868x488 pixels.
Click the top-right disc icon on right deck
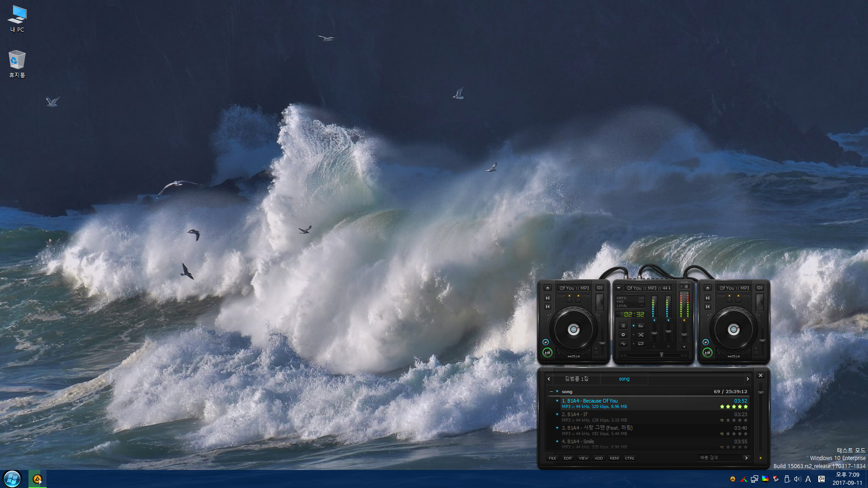point(759,288)
